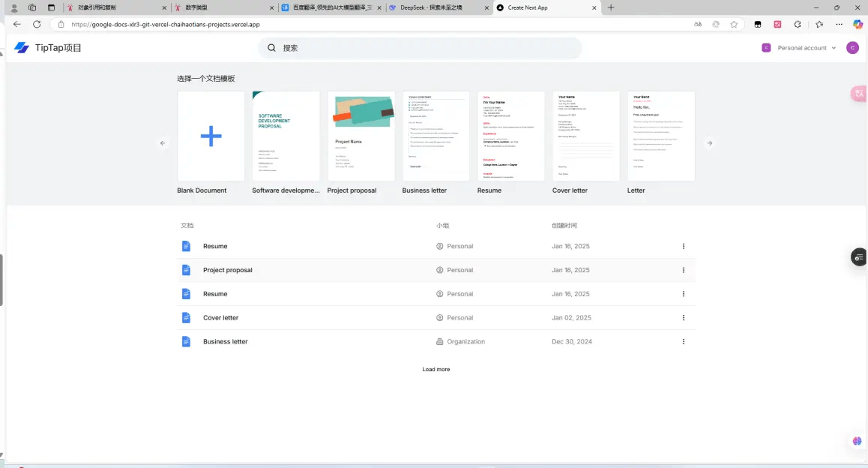Open a new browser tab
The height and width of the screenshot is (468, 868).
click(x=611, y=7)
